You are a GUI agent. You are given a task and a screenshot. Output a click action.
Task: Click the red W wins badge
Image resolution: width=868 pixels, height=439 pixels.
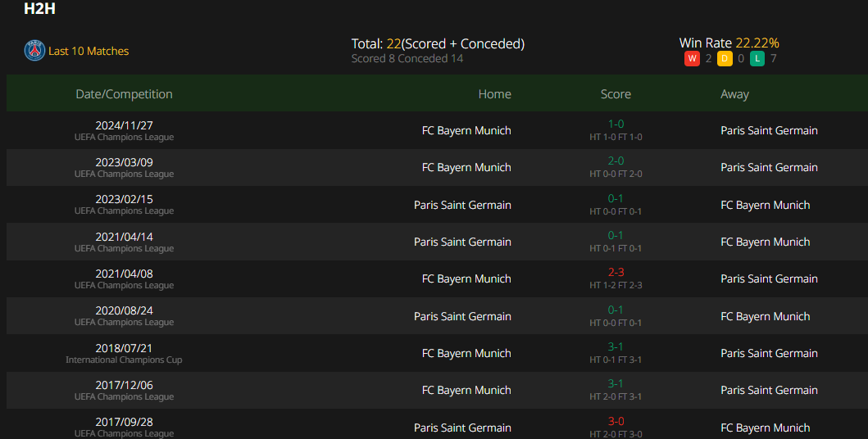(x=692, y=59)
